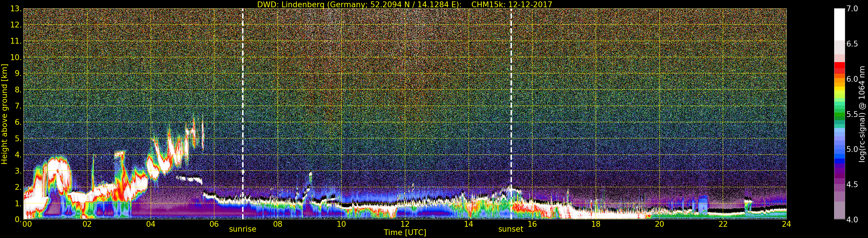Screen dimensions: 868x238
Task: Click the "06" time axis tick
Action: pos(214,224)
